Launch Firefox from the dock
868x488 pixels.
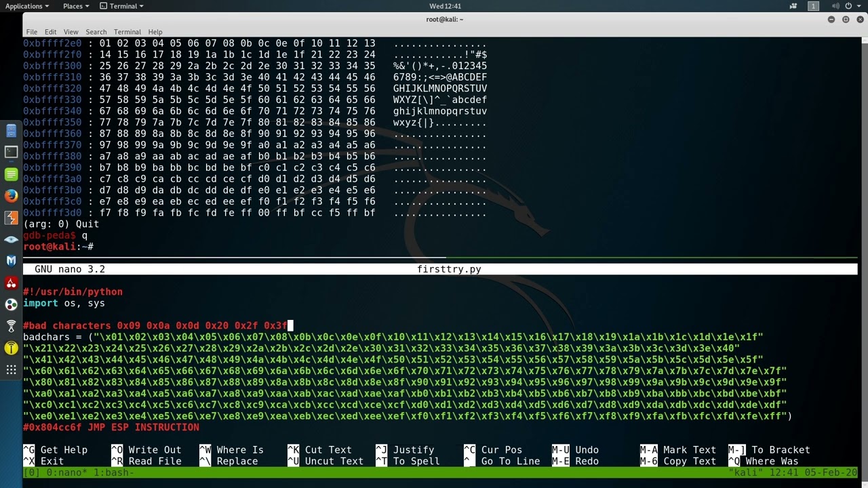(x=11, y=196)
